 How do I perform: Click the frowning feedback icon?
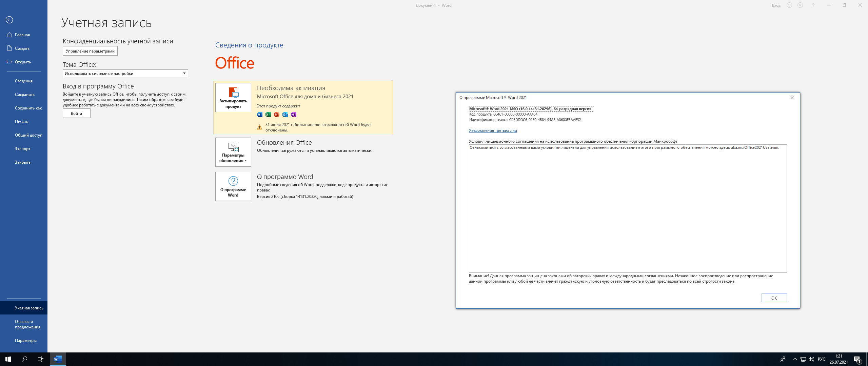tap(800, 5)
